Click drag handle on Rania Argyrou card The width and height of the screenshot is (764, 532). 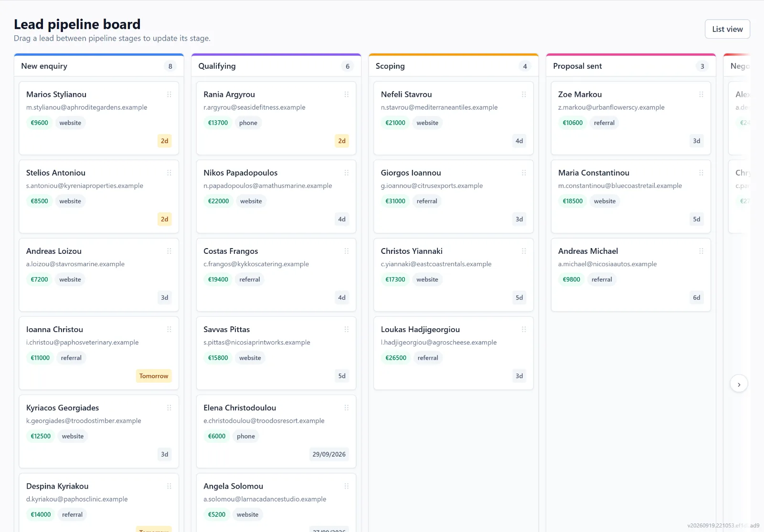pos(347,94)
